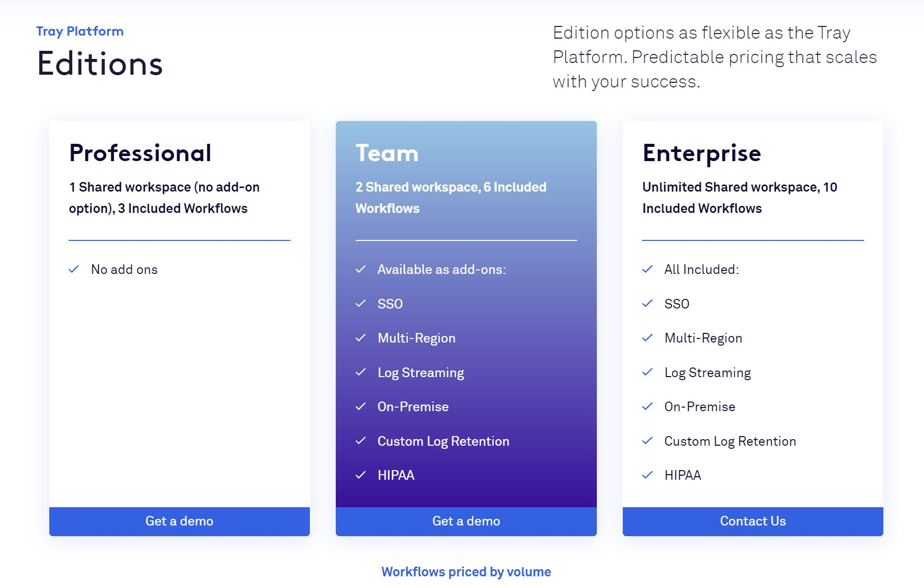
Task: Click the All Included: text
Action: [x=702, y=269]
